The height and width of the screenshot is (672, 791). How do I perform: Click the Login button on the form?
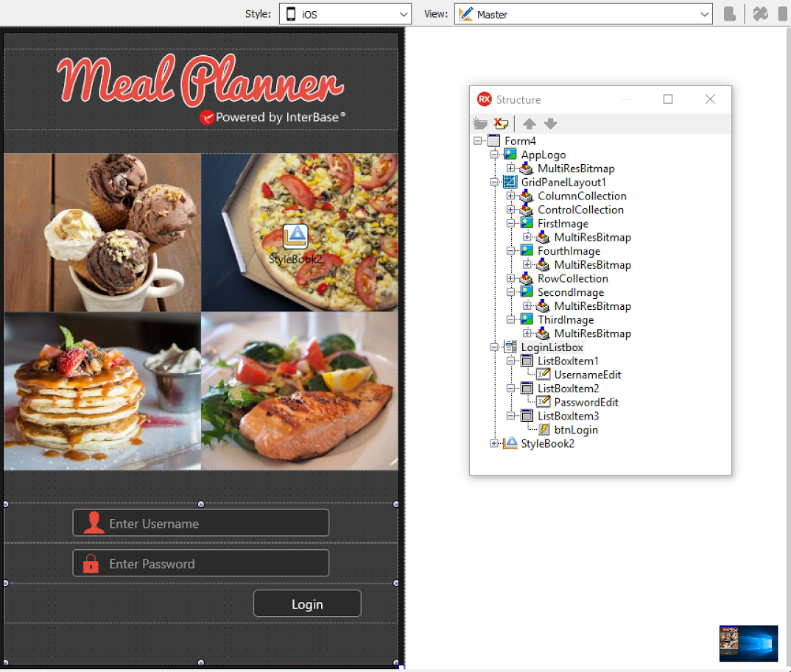coord(307,604)
